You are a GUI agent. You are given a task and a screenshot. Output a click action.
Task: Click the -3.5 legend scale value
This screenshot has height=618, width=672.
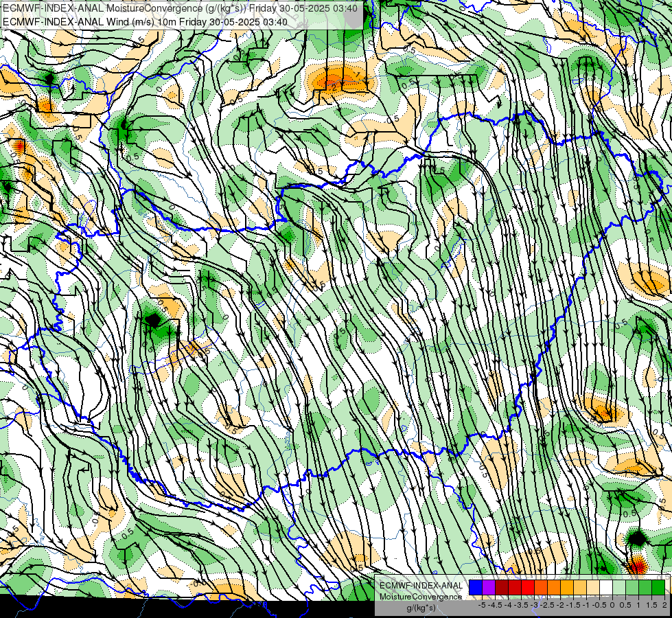pos(521,605)
